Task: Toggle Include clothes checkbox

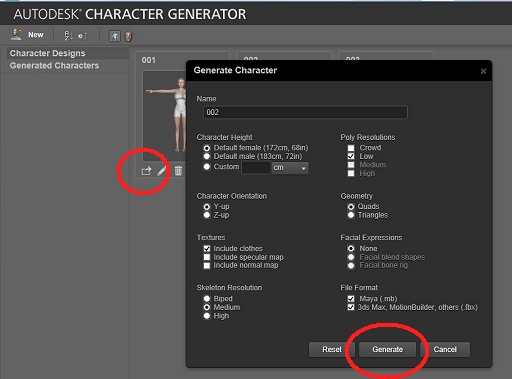Action: click(207, 249)
